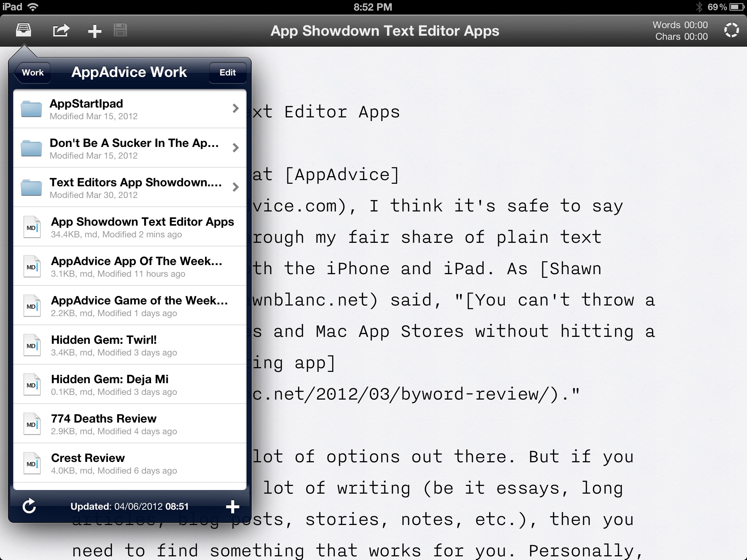Open the Hidden Gem: Twirl! document
The height and width of the screenshot is (560, 747).
pyautogui.click(x=129, y=345)
